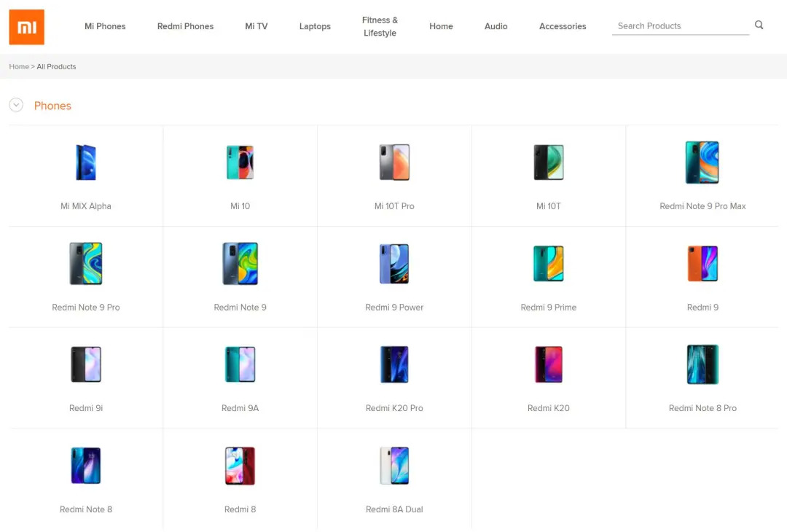Click the Redmi Note 9 label
This screenshot has height=532, width=787.
coord(240,307)
